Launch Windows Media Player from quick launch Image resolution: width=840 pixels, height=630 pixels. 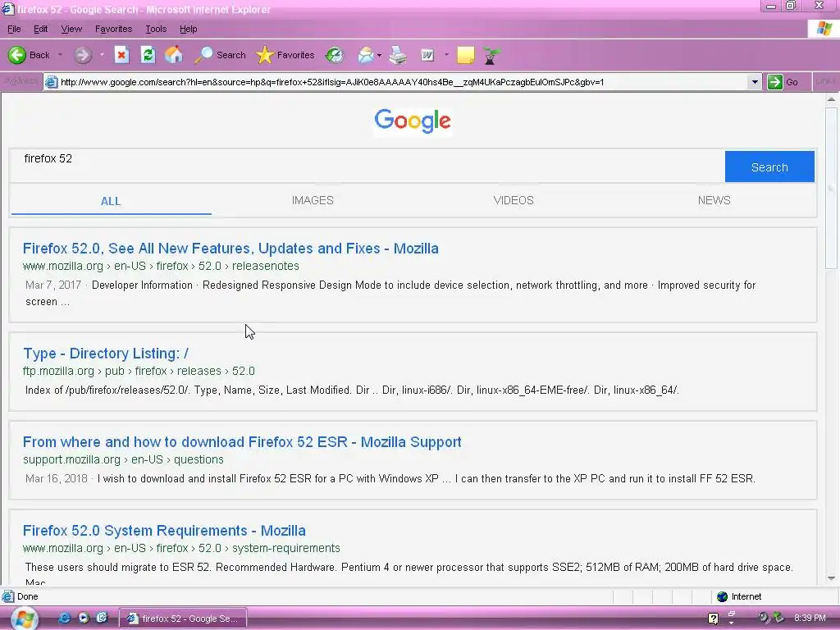[x=84, y=619]
